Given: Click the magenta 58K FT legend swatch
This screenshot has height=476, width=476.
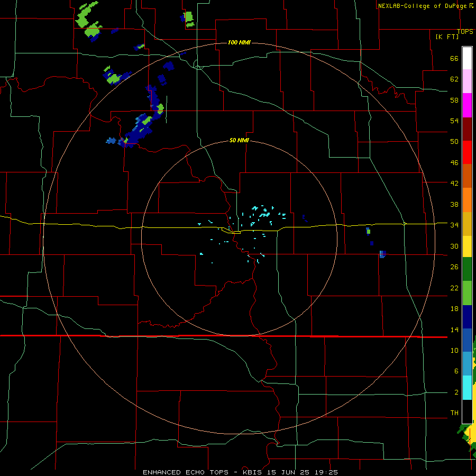Looking at the screenshot, I should (467, 105).
